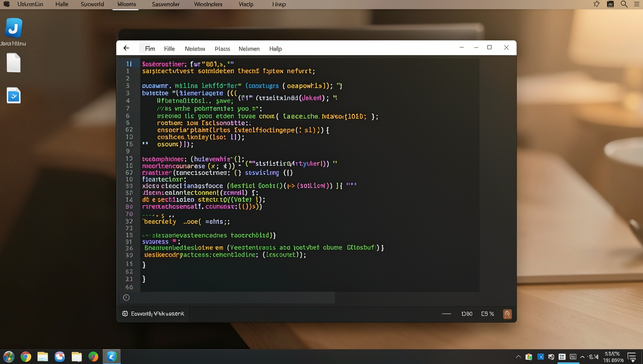Click the keyboard icon in the system tray

click(573, 357)
